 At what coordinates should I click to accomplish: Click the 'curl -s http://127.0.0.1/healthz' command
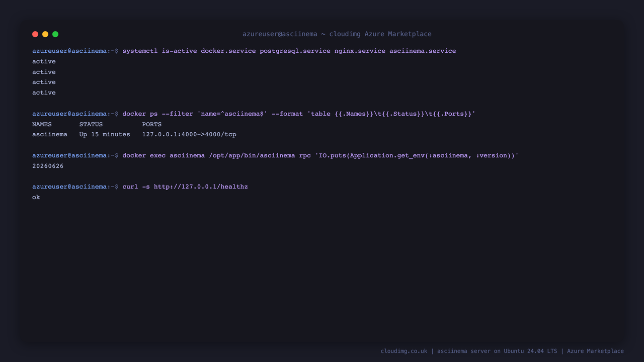pyautogui.click(x=185, y=187)
